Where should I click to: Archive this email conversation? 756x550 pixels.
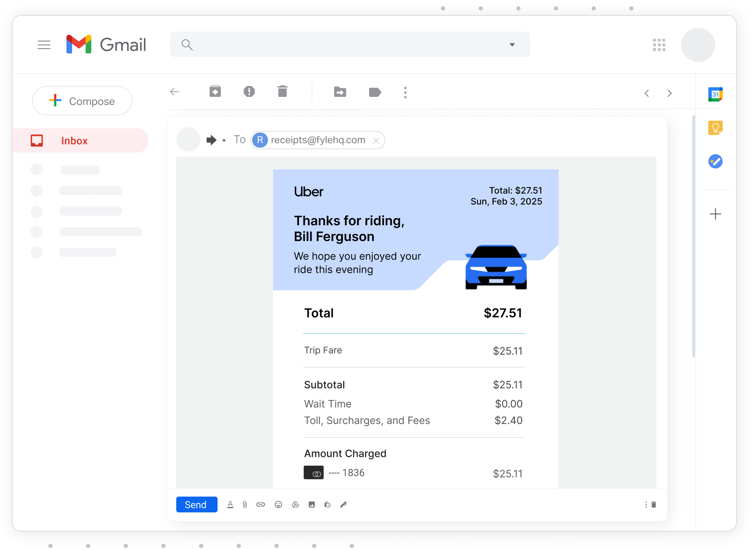pyautogui.click(x=215, y=92)
